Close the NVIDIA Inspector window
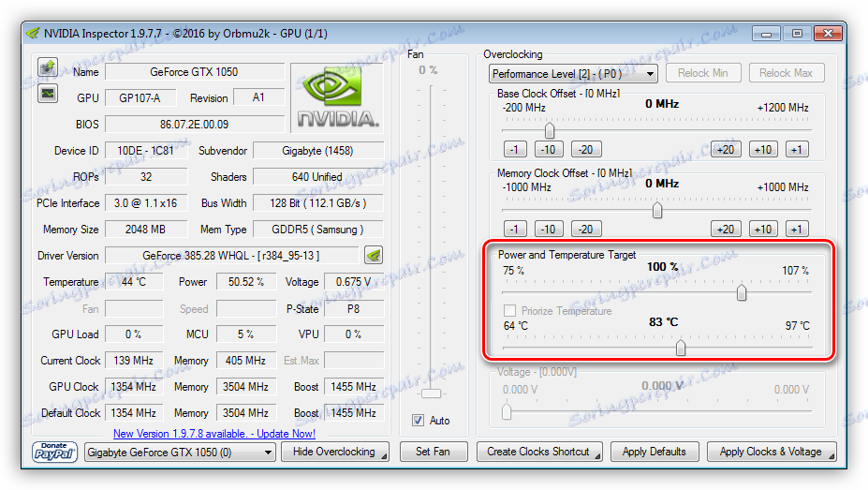 coord(828,34)
